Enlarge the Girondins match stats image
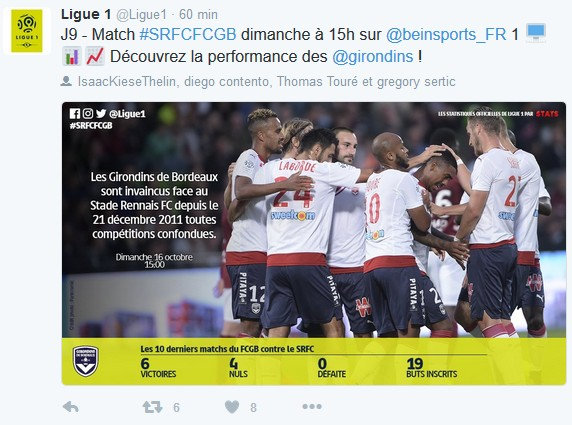The height and width of the screenshot is (425, 572). click(314, 243)
